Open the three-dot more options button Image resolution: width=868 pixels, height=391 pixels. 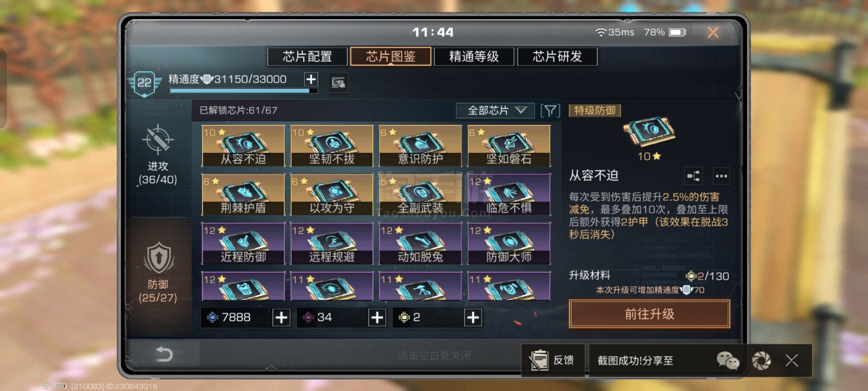[722, 176]
